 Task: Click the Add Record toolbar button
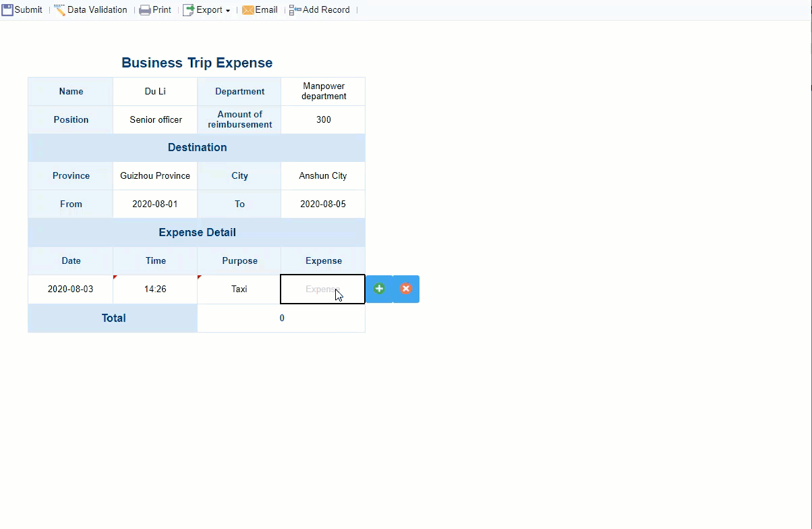pos(320,10)
